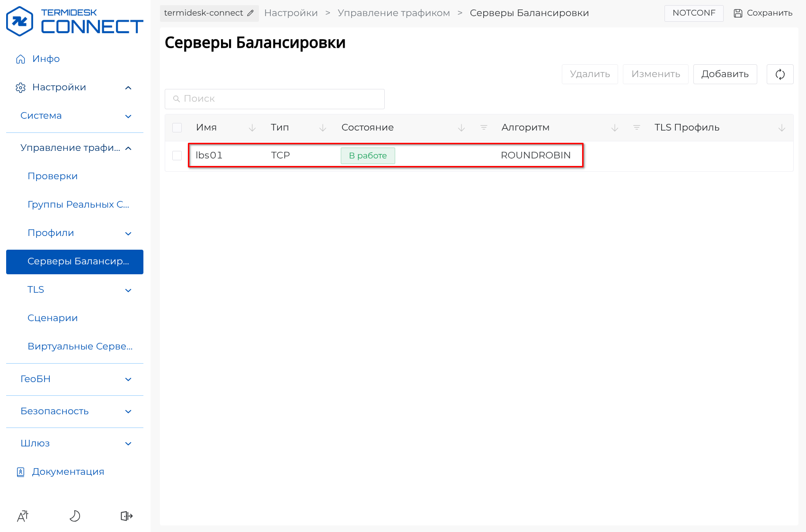Click the filter icon in Состояние column
Viewport: 806px width, 532px height.
point(483,128)
